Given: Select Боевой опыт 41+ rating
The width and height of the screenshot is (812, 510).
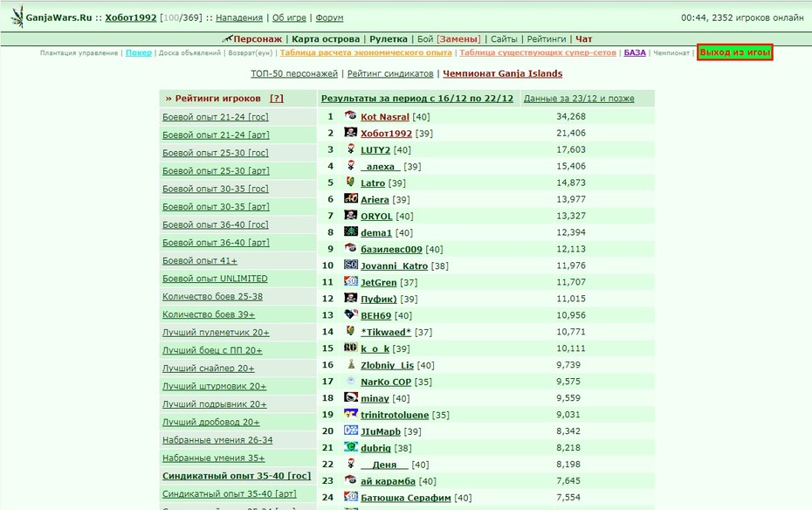Looking at the screenshot, I should (199, 260).
